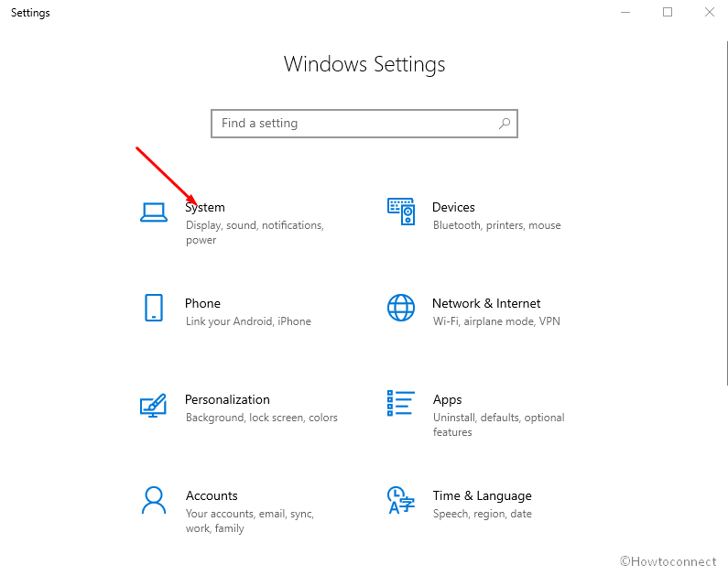
Task: Click 'Bluetooth, printers, mouse' description
Action: (x=497, y=225)
